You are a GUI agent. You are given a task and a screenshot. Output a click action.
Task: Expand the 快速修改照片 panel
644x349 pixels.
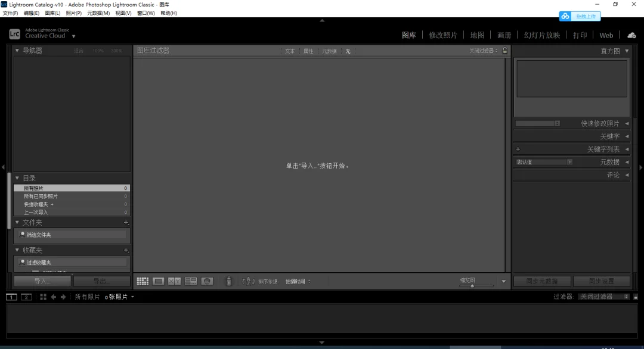[627, 123]
